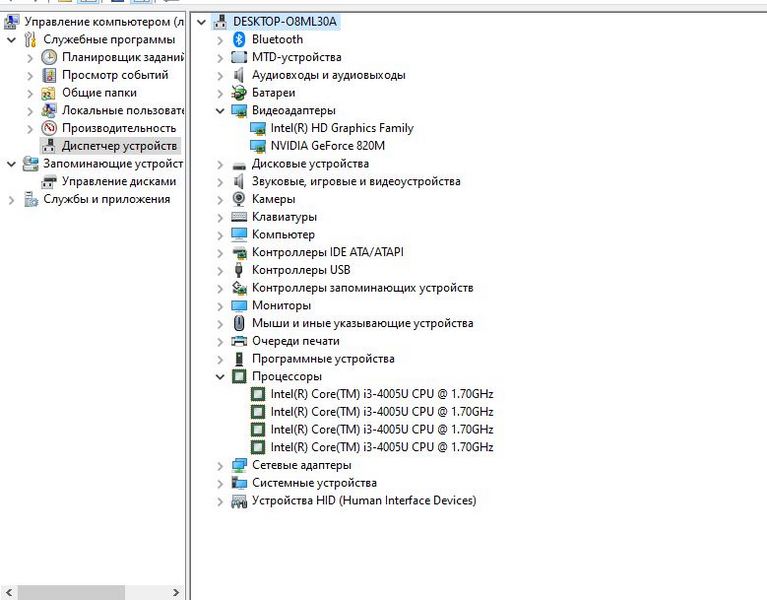Select Просмотр событий in the left tree
This screenshot has height=600, width=767.
[114, 75]
